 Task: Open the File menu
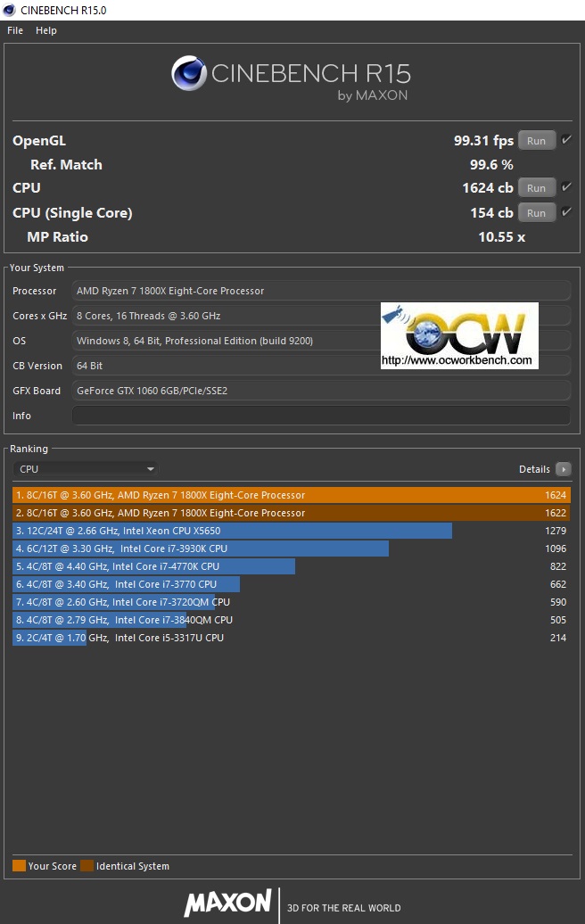pos(15,30)
